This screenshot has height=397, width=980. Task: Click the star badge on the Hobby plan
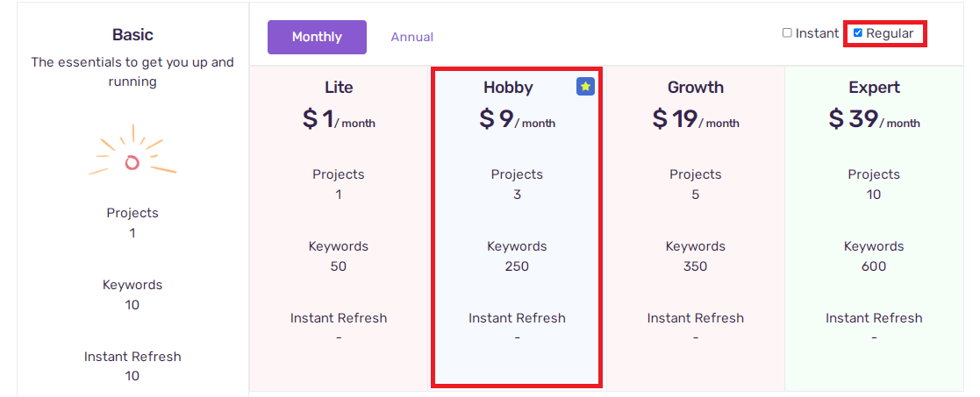click(585, 87)
